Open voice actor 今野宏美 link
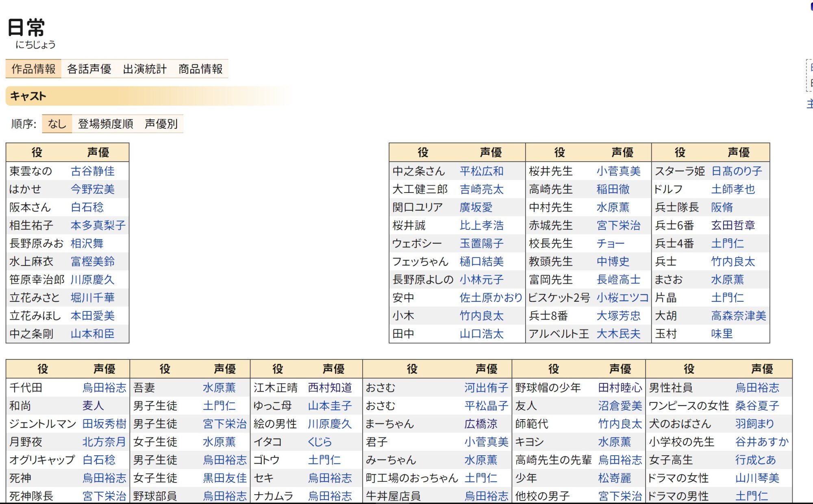Image resolution: width=813 pixels, height=504 pixels. (93, 189)
